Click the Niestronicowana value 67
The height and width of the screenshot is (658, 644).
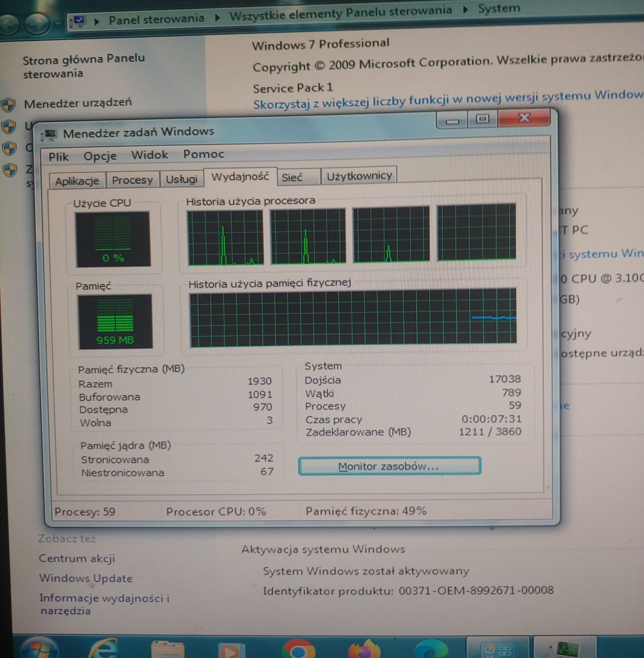pos(267,472)
